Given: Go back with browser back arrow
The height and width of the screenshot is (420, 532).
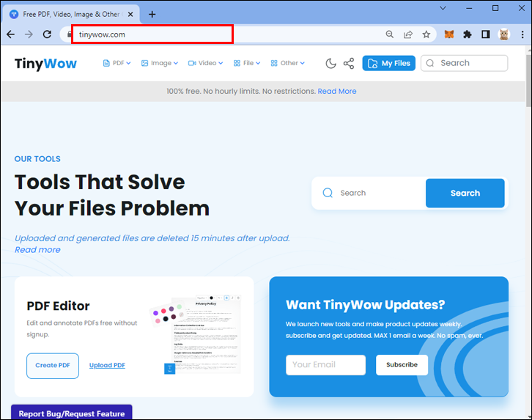Looking at the screenshot, I should tap(11, 34).
